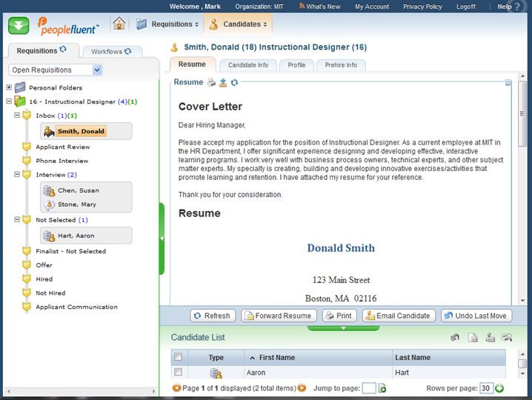Click the download resume icon beside Resume heading
The image size is (532, 400).
pos(223,82)
